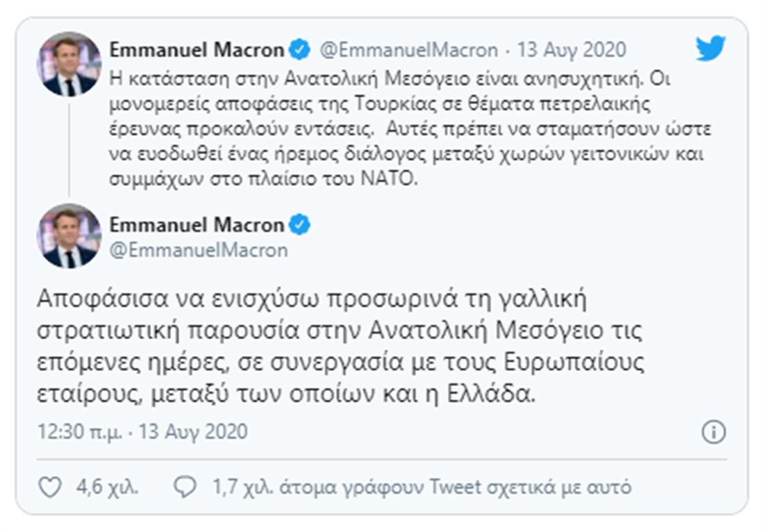Open Macron's avatar on the lower tweet

pyautogui.click(x=69, y=236)
